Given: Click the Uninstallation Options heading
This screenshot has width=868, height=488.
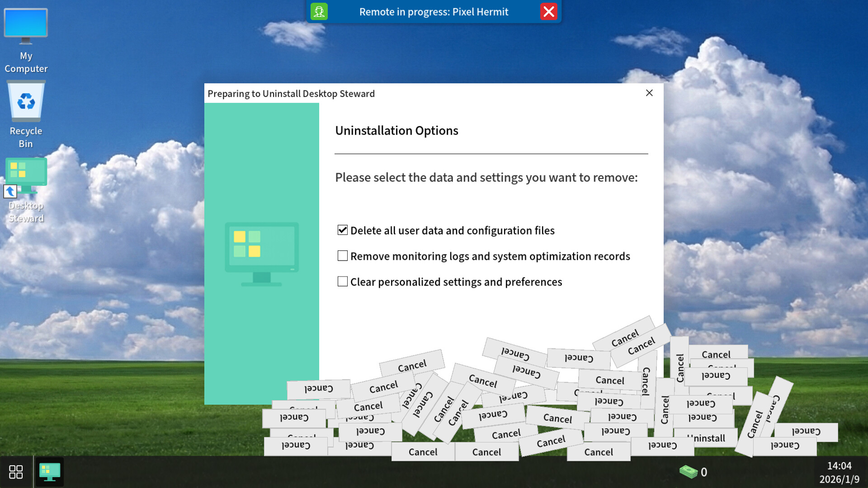Looking at the screenshot, I should click(x=396, y=131).
